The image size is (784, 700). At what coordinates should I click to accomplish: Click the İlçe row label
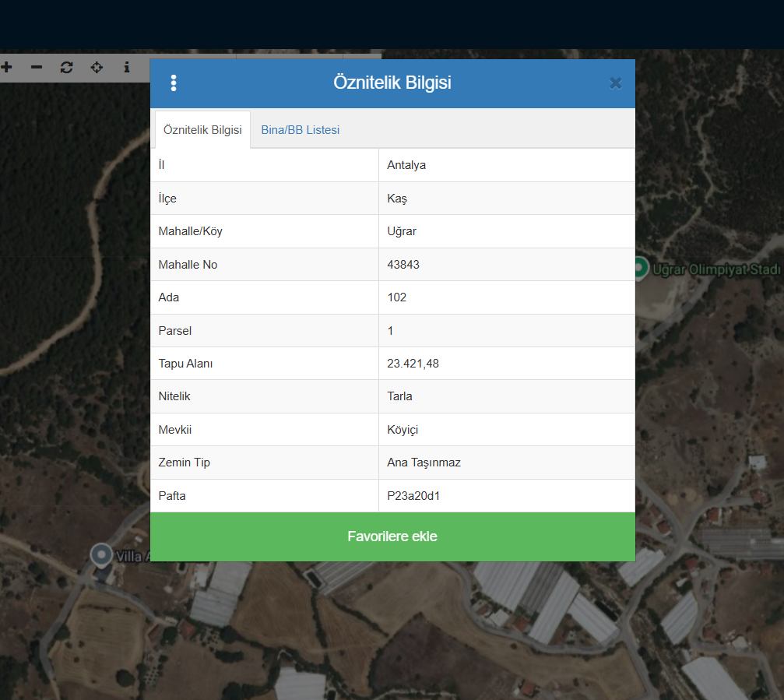click(167, 199)
